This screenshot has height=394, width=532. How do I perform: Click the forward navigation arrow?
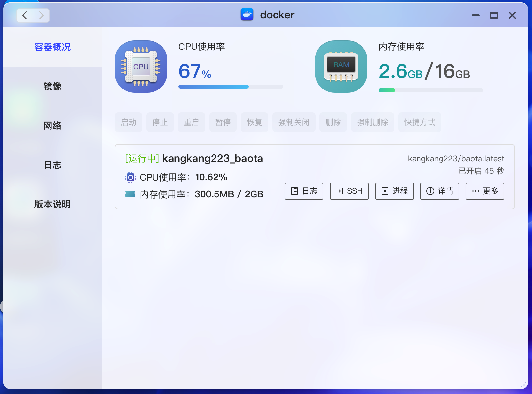point(41,15)
